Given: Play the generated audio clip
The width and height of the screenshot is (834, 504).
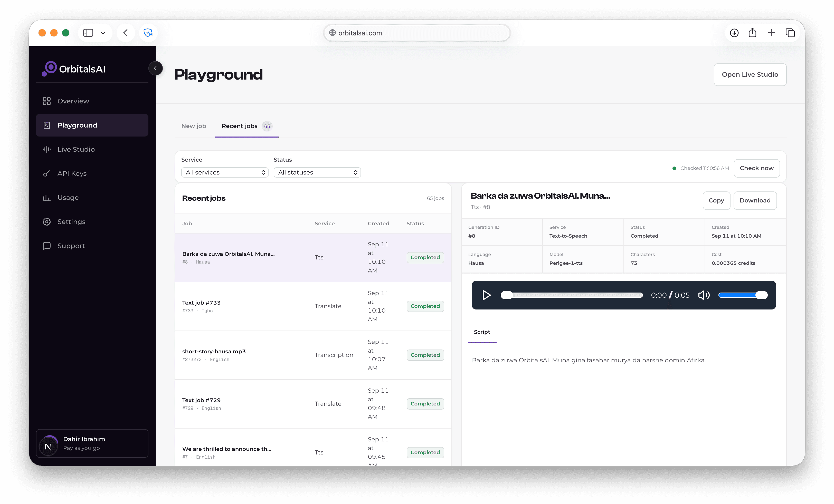Looking at the screenshot, I should [486, 295].
